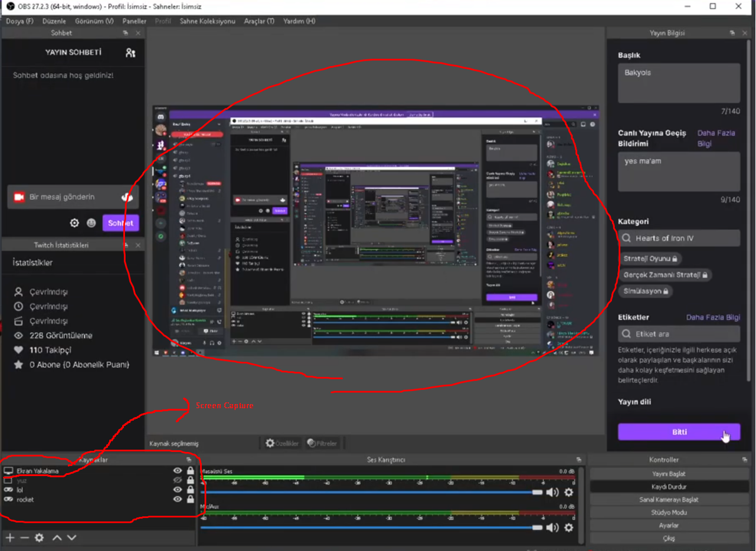Remove selected source with minus icon
The width and height of the screenshot is (756, 551).
point(24,537)
